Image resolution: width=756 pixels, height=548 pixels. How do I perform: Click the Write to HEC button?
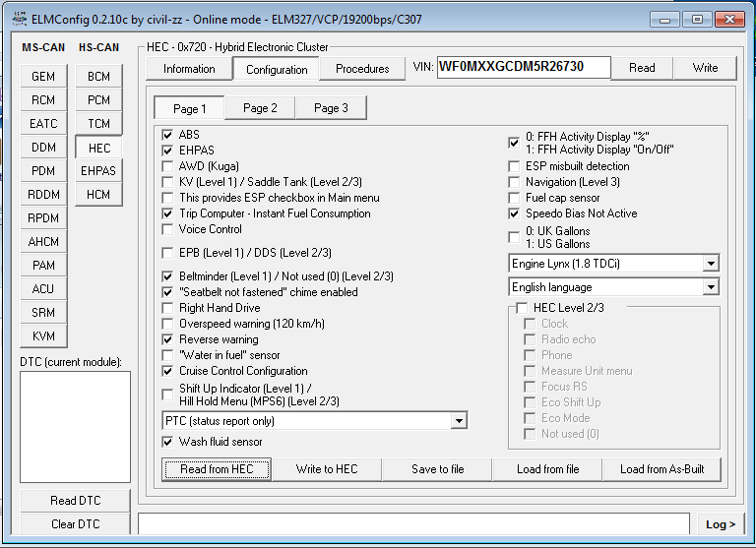pyautogui.click(x=327, y=469)
